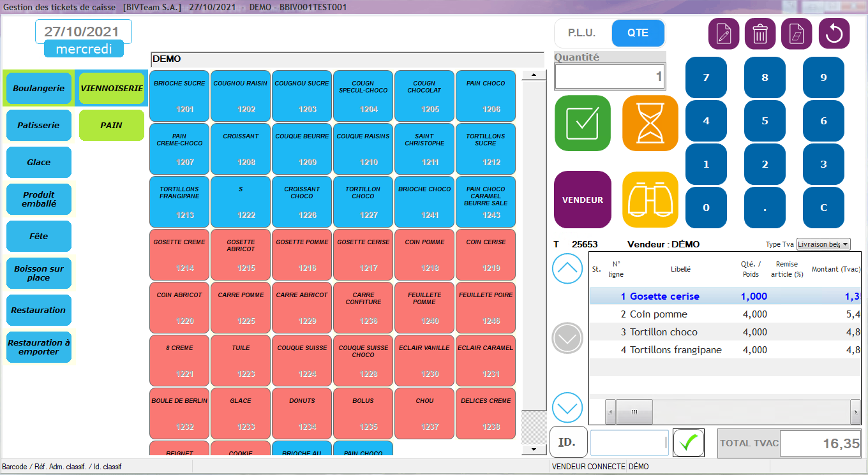This screenshot has width=868, height=475.
Task: Move up with blue circled up chevron
Action: [567, 268]
